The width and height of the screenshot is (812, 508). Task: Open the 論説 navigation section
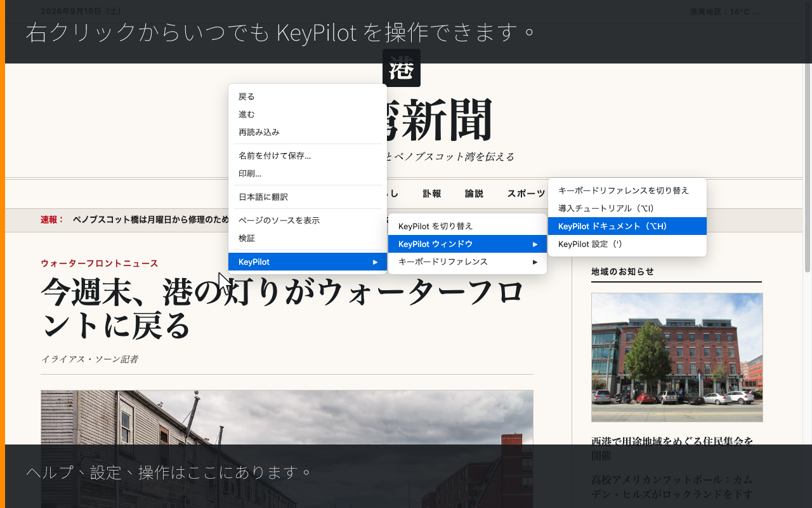[474, 194]
